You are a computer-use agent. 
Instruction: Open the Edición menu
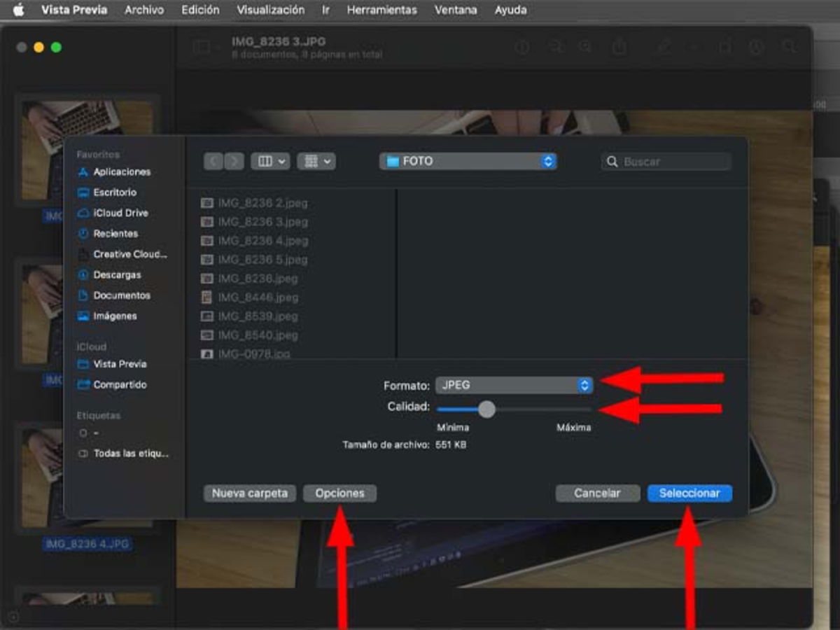click(200, 10)
